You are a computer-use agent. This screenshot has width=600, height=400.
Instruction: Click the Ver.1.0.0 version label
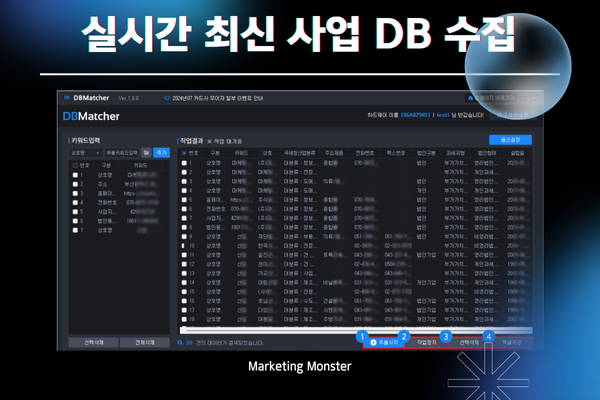coord(128,98)
